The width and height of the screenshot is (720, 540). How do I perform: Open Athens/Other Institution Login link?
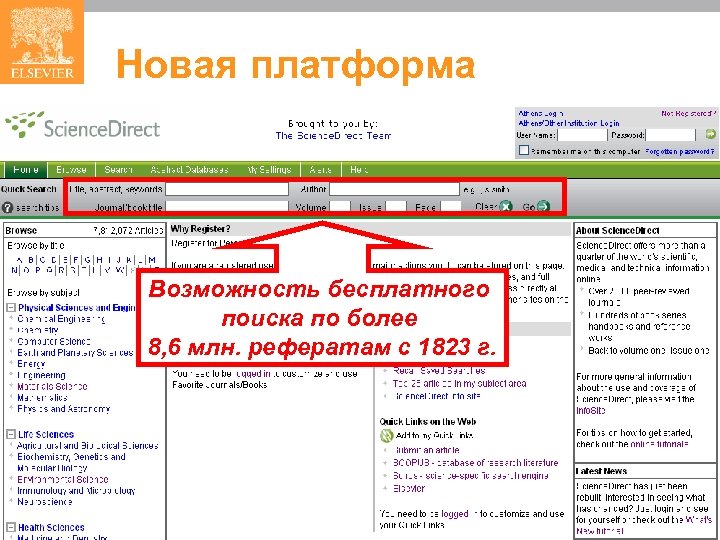click(x=568, y=123)
